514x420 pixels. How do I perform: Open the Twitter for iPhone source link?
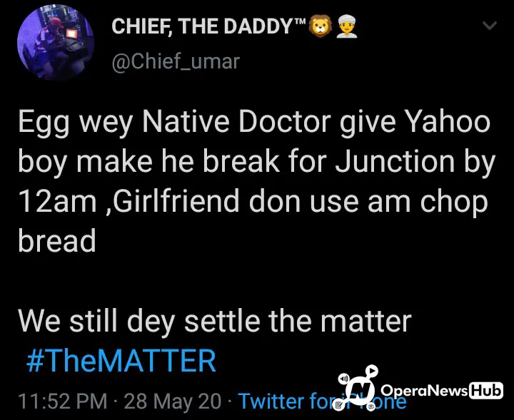[322, 401]
